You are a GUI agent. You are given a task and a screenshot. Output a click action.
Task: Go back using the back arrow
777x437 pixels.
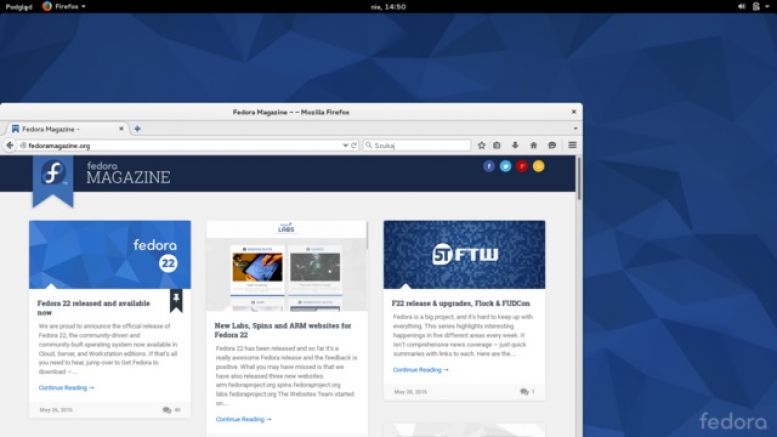coord(10,145)
